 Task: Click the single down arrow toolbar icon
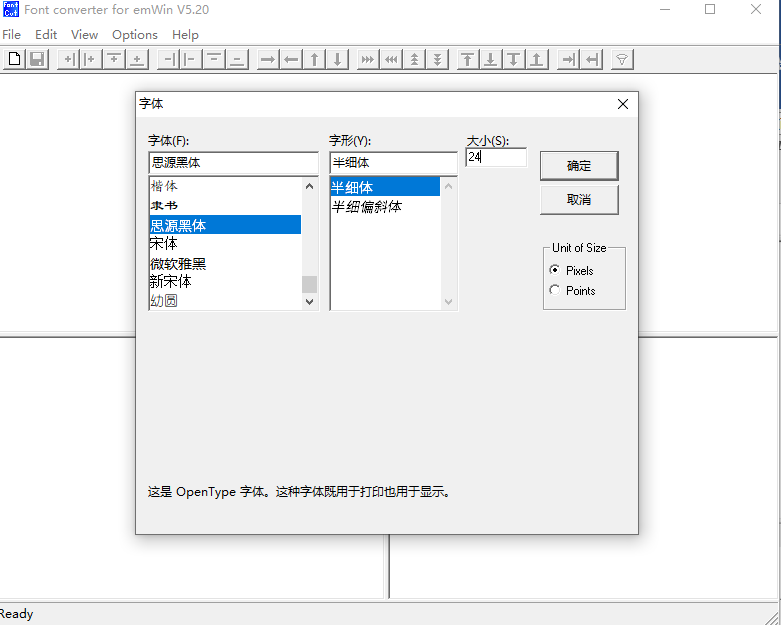pyautogui.click(x=338, y=60)
